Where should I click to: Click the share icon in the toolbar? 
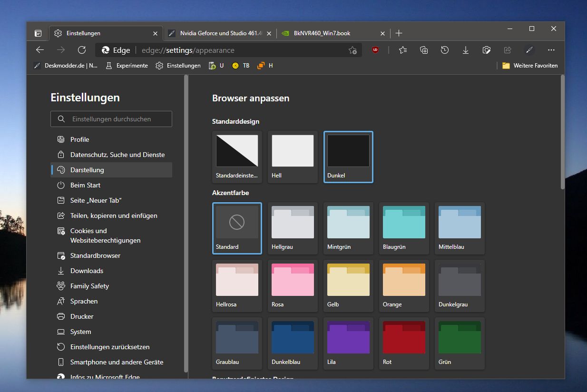coord(508,50)
